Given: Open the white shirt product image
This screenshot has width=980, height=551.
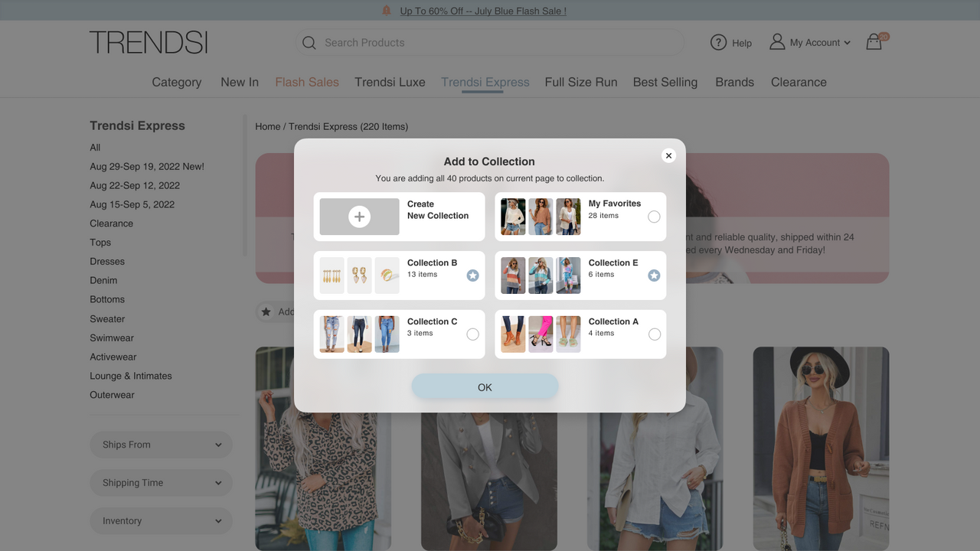Looking at the screenshot, I should click(655, 482).
